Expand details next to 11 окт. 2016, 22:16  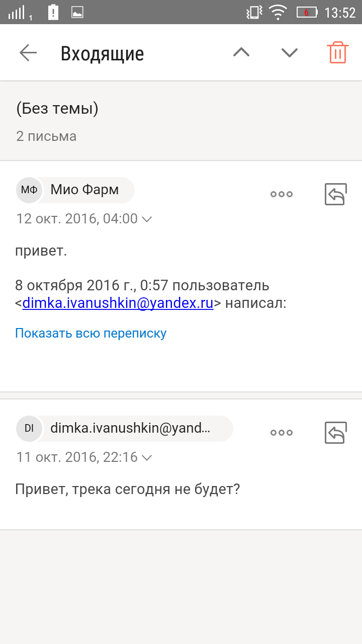point(147,458)
